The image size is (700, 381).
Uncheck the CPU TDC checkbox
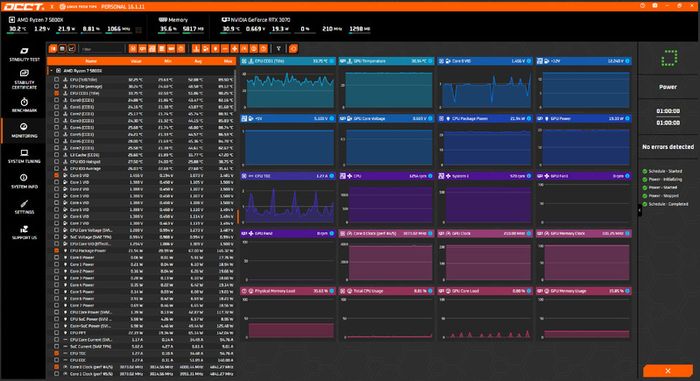(56, 353)
